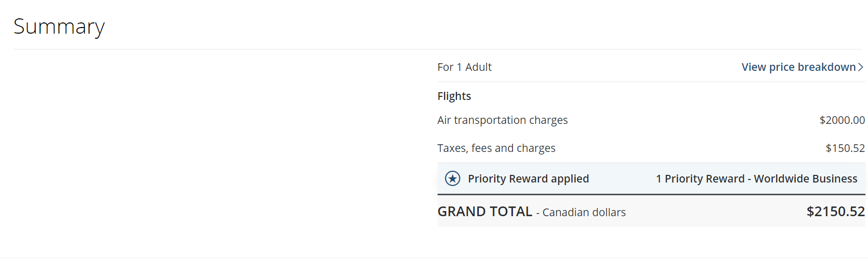Click the chevron beside View price breakdown
The height and width of the screenshot is (260, 868).
coord(860,67)
